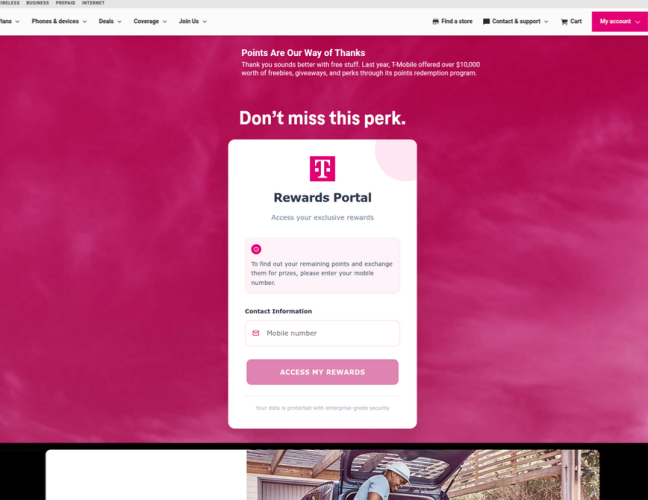
Task: Click the ACCESS MY REWARDS button
Action: click(322, 372)
